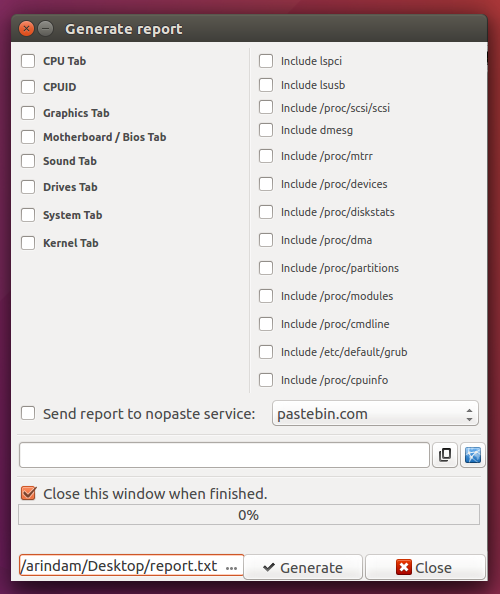Check Include /etc/default/grub
500x594 pixels.
coord(266,352)
